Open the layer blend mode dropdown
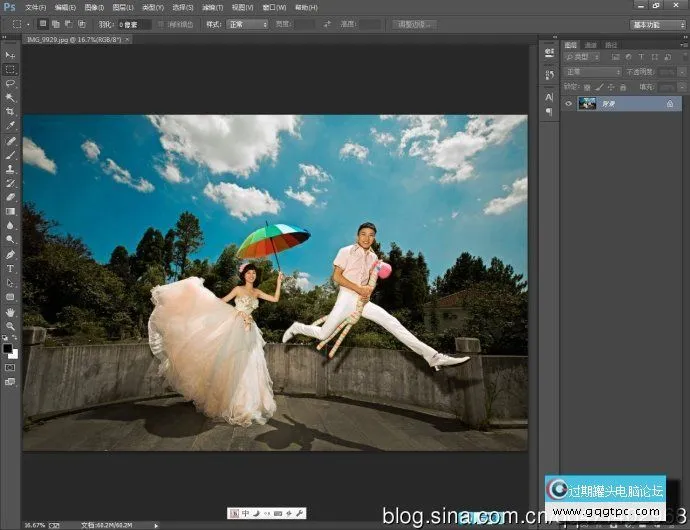Viewport: 690px width, 530px height. pos(592,72)
